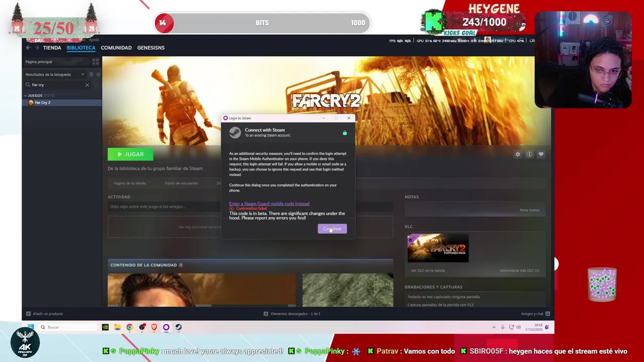The height and width of the screenshot is (362, 644).
Task: Open the GENESISNS profile tab
Action: pyautogui.click(x=151, y=48)
